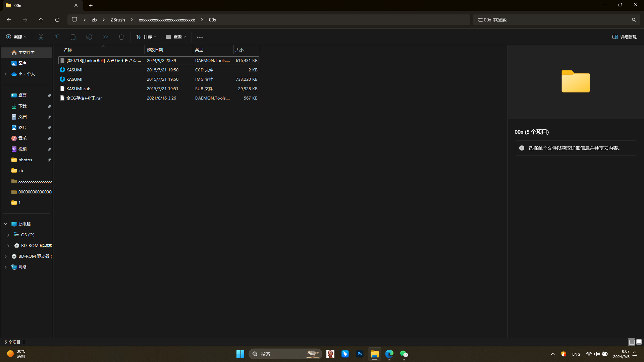Switch to large thumbnails view icon
Image resolution: width=644 pixels, height=362 pixels.
point(639,342)
